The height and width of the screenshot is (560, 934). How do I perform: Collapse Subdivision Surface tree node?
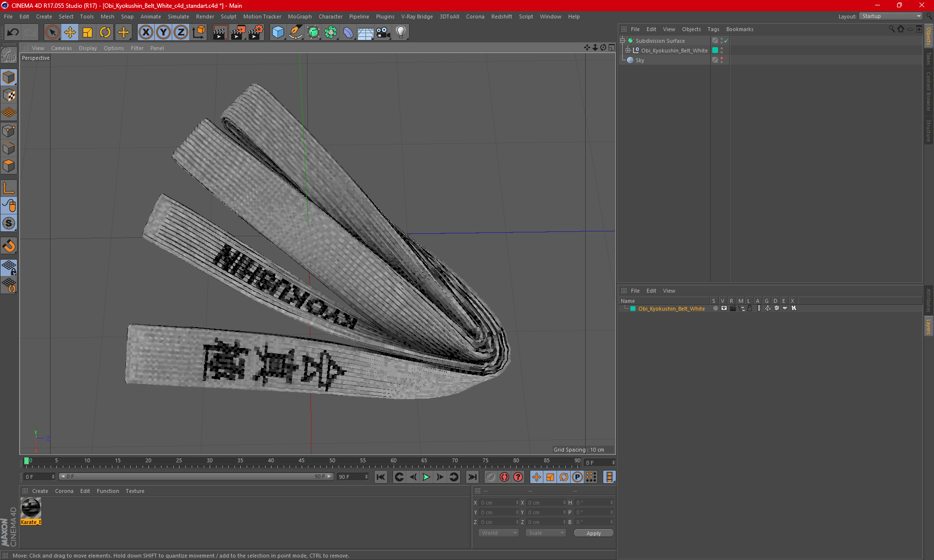pyautogui.click(x=622, y=41)
